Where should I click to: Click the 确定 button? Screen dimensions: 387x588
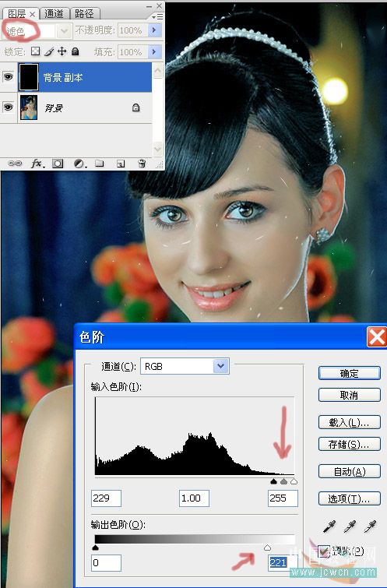tap(350, 373)
